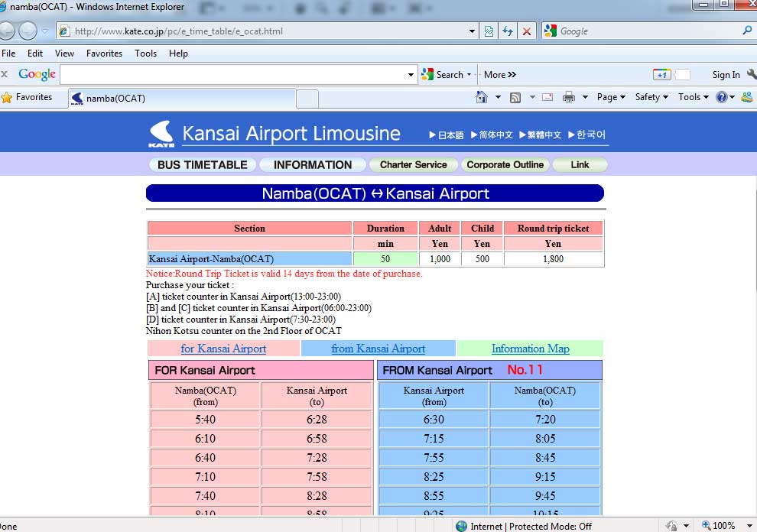Open the Page command menu
This screenshot has width=757, height=532.
click(611, 97)
